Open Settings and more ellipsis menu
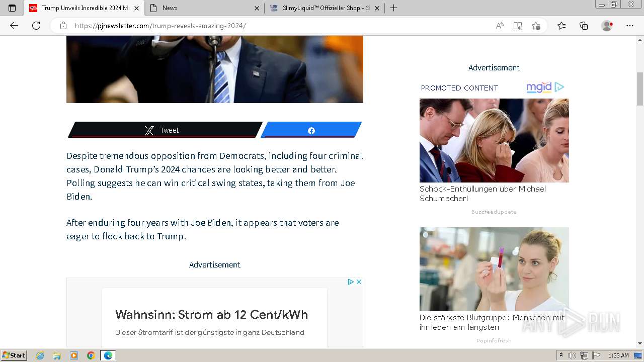Image resolution: width=644 pixels, height=362 pixels. [630, 26]
